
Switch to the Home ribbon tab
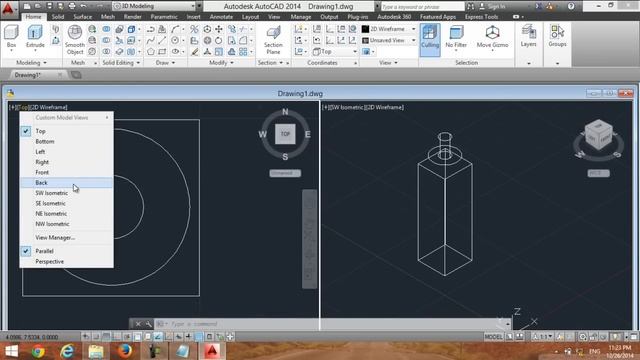(x=33, y=17)
